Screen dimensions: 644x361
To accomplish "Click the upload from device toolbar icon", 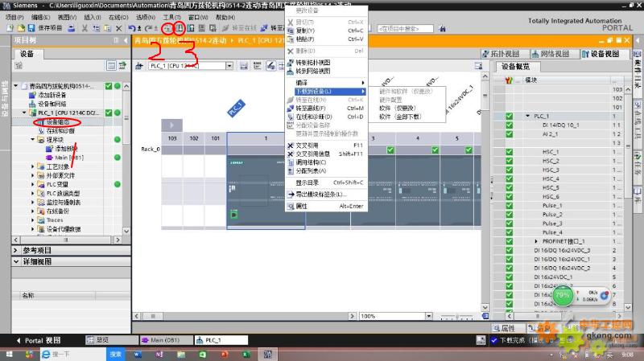I will pos(191,28).
